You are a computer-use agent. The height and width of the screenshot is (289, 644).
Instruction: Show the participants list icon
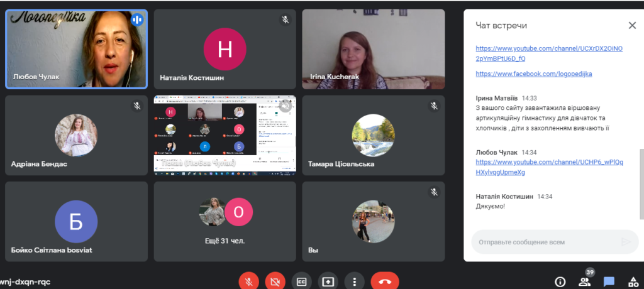pos(584,282)
